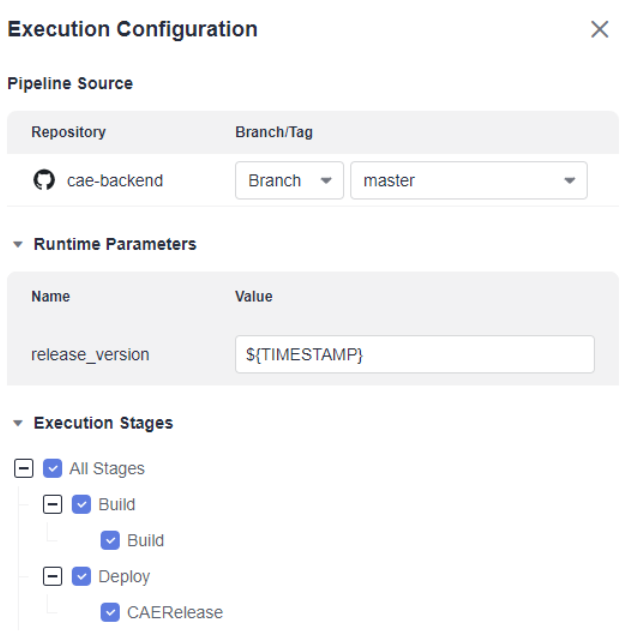Click the release_version value field
This screenshot has width=637, height=634.
415,354
